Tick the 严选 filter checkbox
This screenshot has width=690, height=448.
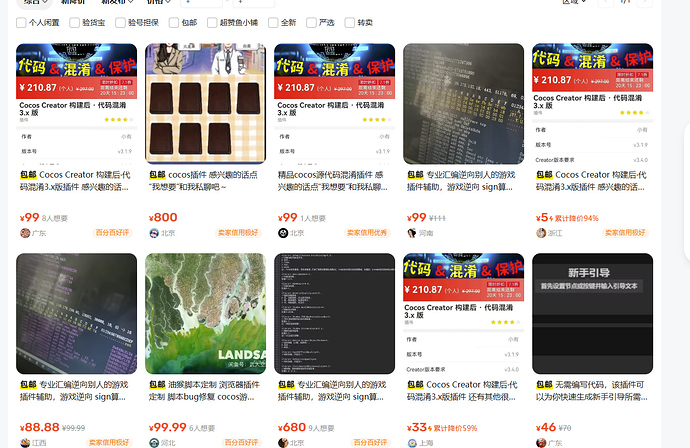[x=312, y=22]
